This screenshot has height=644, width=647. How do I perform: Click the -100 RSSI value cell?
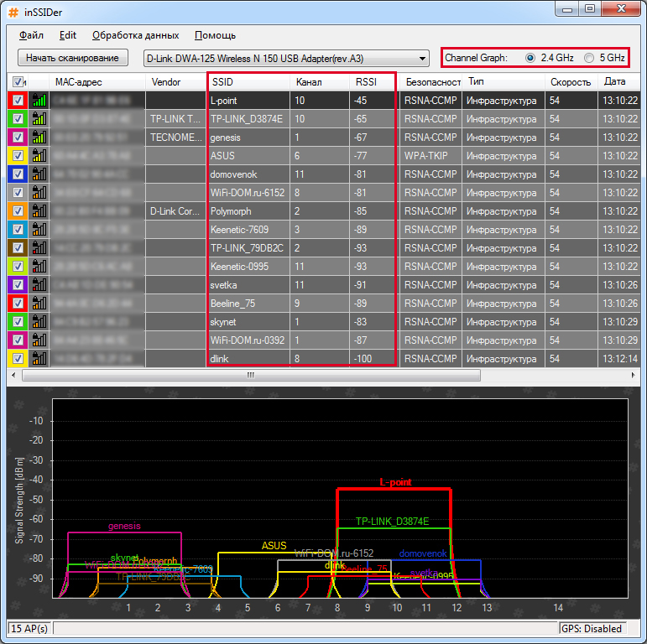point(373,358)
